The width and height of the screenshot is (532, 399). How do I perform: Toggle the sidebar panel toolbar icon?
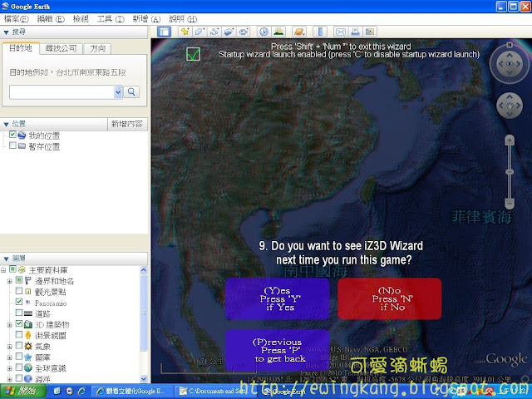coord(165,32)
